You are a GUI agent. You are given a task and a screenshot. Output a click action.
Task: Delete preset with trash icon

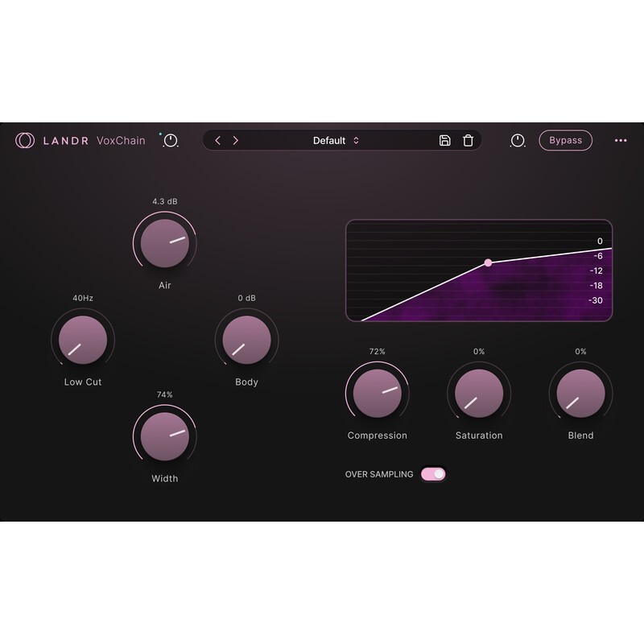point(468,141)
